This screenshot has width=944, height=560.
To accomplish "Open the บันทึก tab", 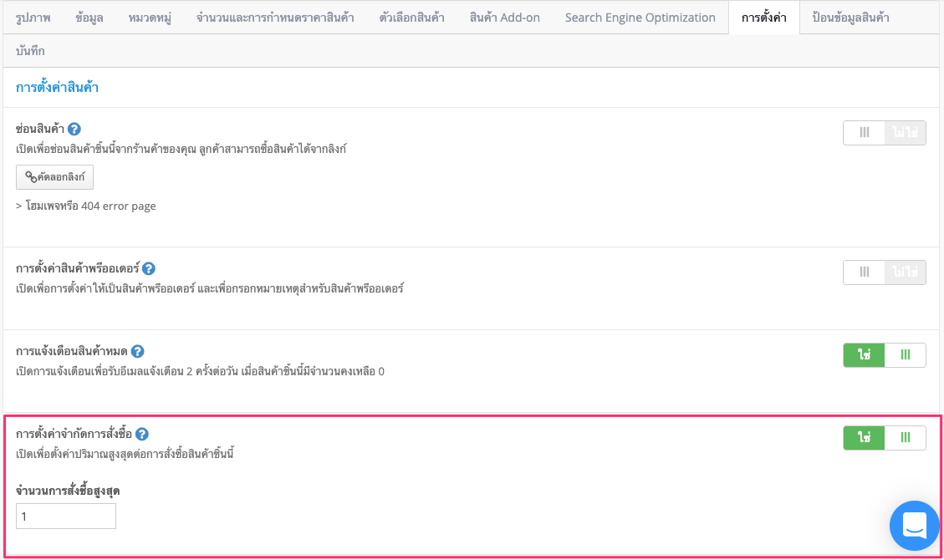I will 30,50.
